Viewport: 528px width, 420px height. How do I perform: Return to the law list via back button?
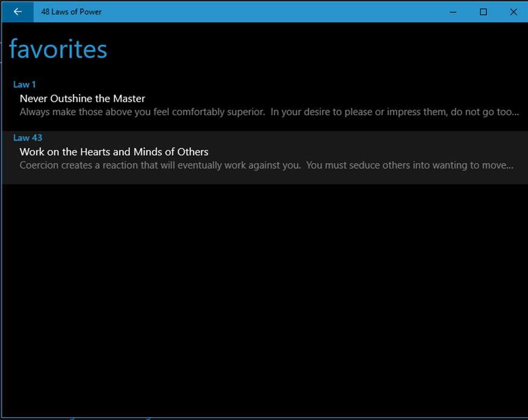pos(17,11)
